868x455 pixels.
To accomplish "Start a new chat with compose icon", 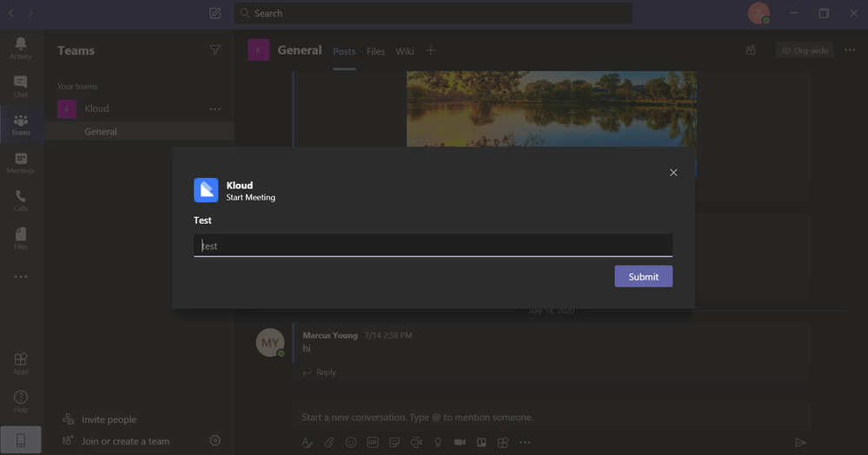I will coord(215,13).
